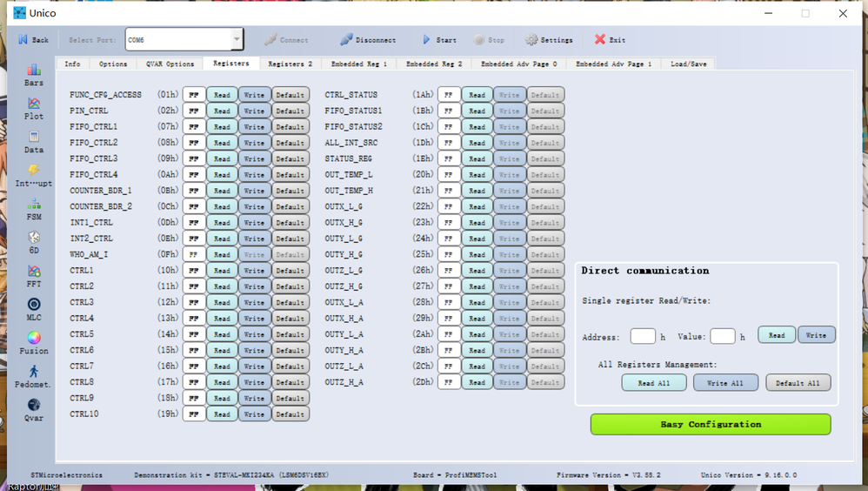
Task: Read the FIFO_STATUS2 register
Action: pyautogui.click(x=477, y=127)
